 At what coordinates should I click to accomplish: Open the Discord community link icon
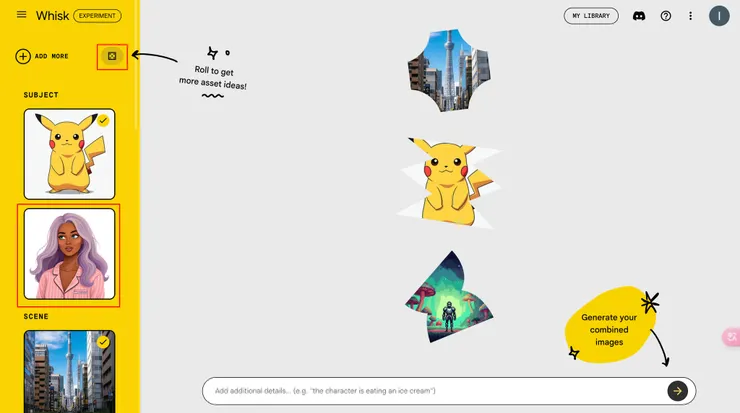tap(639, 16)
